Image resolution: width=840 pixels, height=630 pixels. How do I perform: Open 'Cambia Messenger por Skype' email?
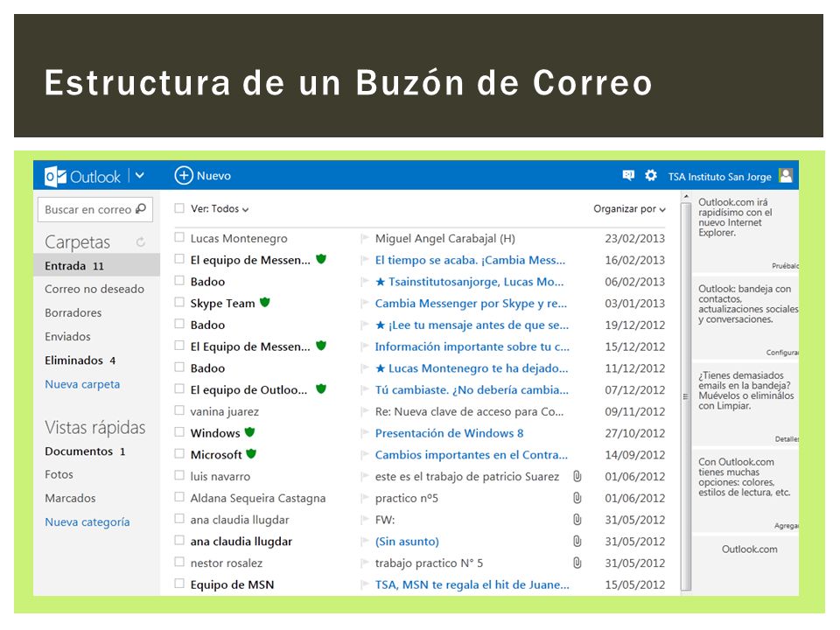coord(471,304)
